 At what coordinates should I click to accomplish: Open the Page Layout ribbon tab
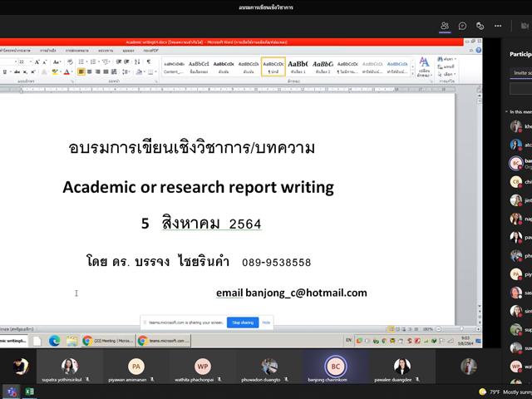(15, 50)
